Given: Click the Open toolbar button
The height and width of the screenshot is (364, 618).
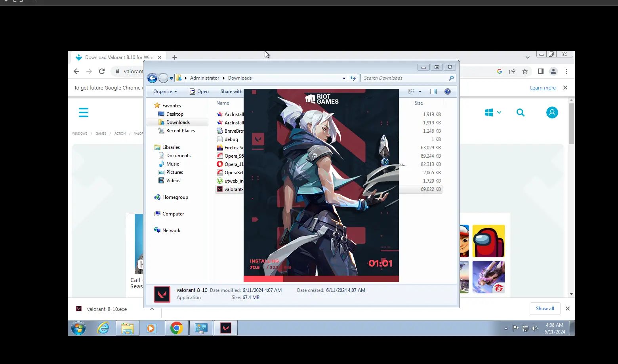Looking at the screenshot, I should pos(199,91).
